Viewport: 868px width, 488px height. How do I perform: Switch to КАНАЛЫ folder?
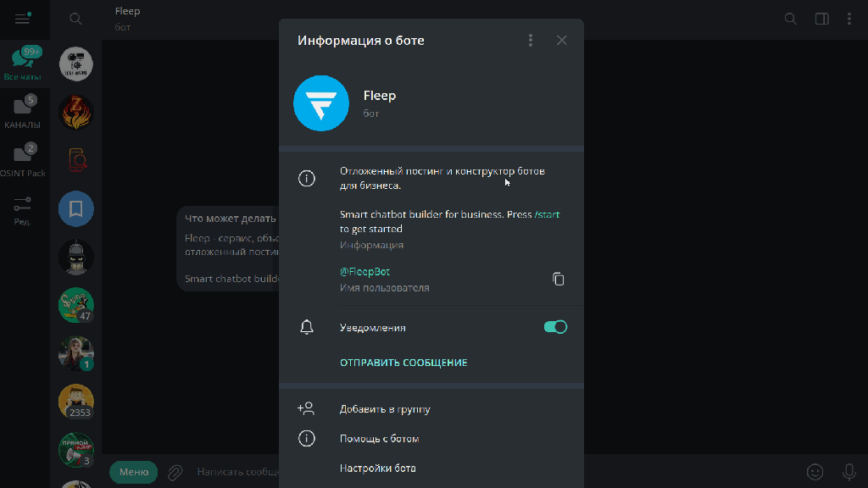pos(23,113)
